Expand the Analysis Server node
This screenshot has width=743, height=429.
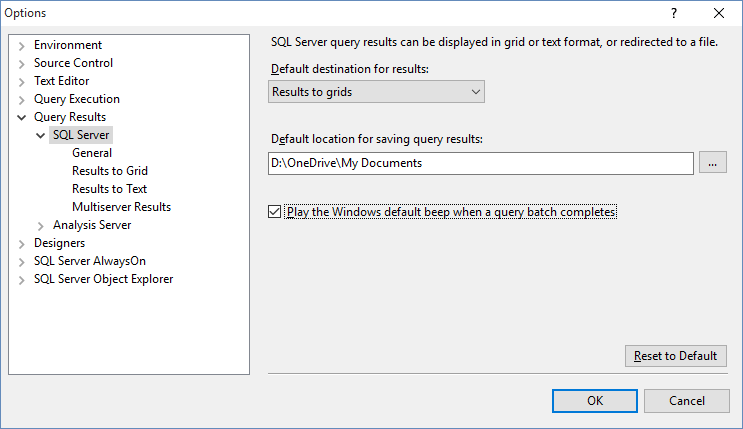point(40,226)
